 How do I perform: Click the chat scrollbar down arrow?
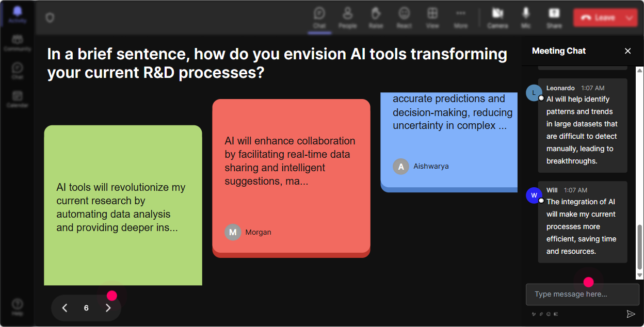(x=640, y=275)
